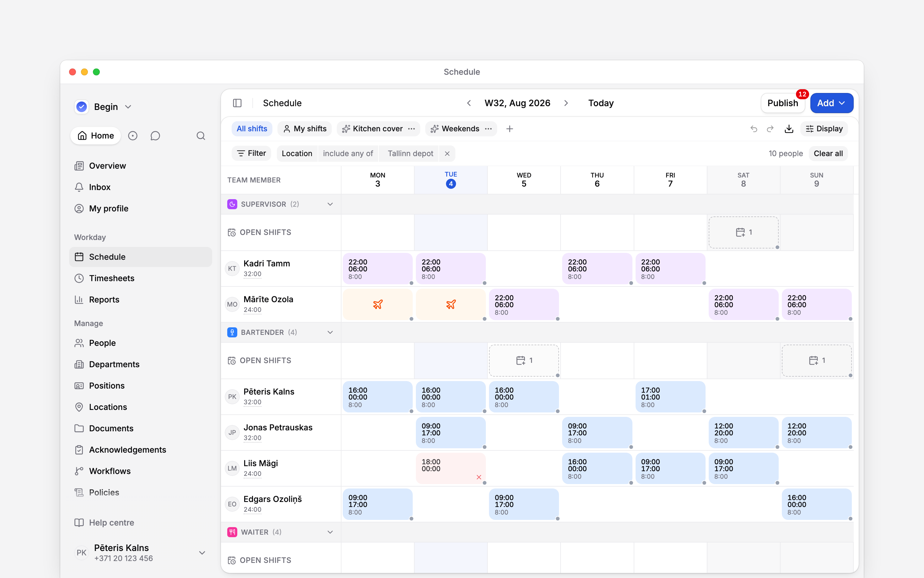Open the Add dropdown button

tap(832, 103)
